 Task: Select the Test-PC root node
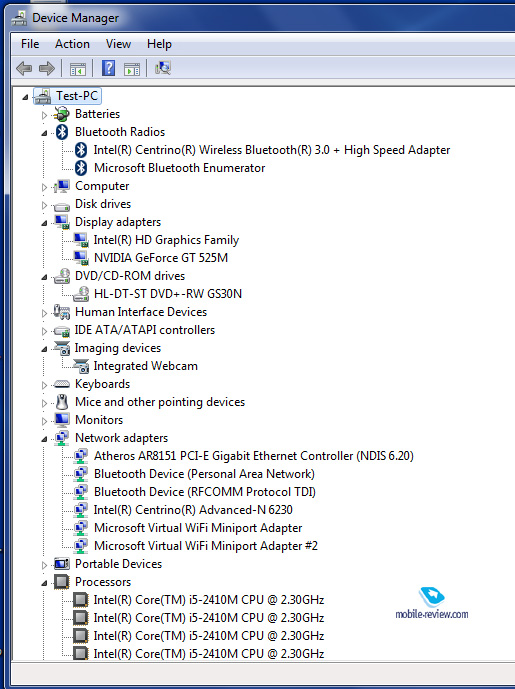(77, 96)
